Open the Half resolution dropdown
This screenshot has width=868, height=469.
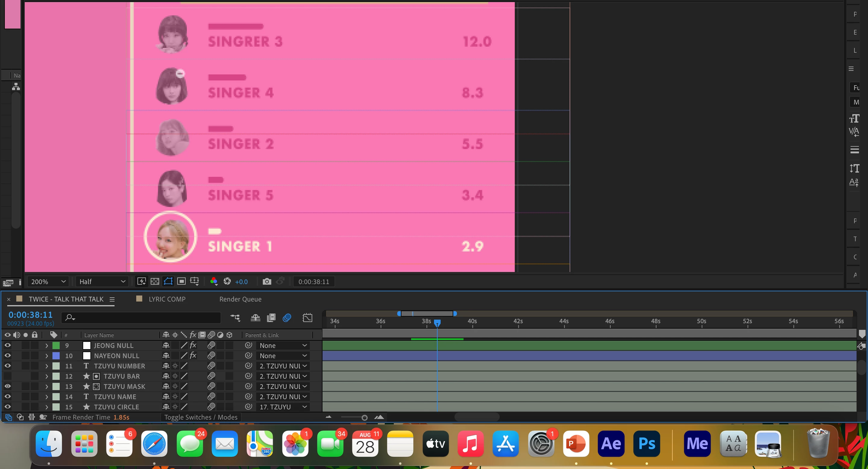point(102,281)
